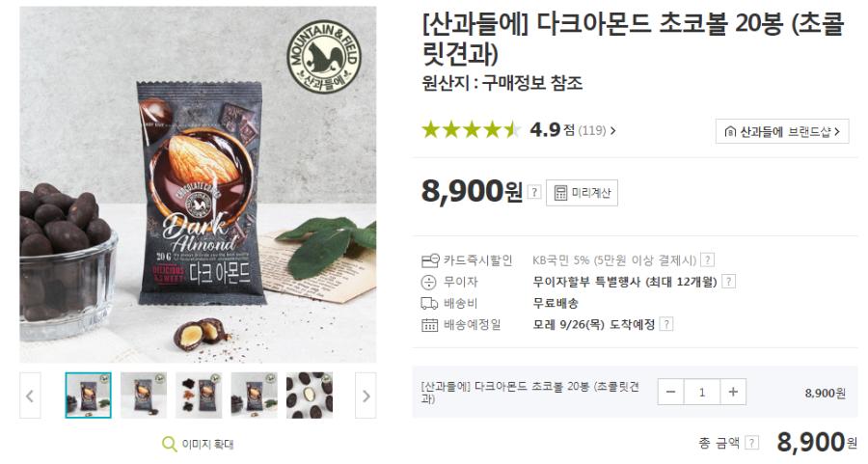Decrease quantity with the minus button
This screenshot has width=868, height=464.
(671, 392)
